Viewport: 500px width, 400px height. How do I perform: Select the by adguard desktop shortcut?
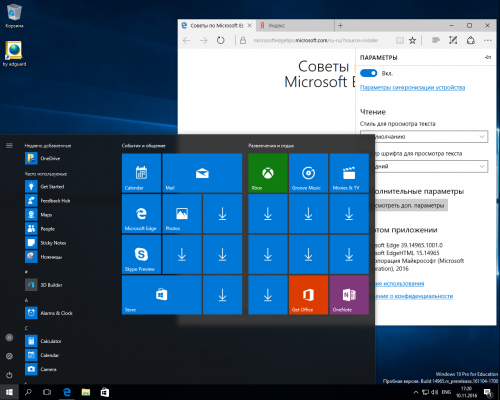pyautogui.click(x=14, y=54)
